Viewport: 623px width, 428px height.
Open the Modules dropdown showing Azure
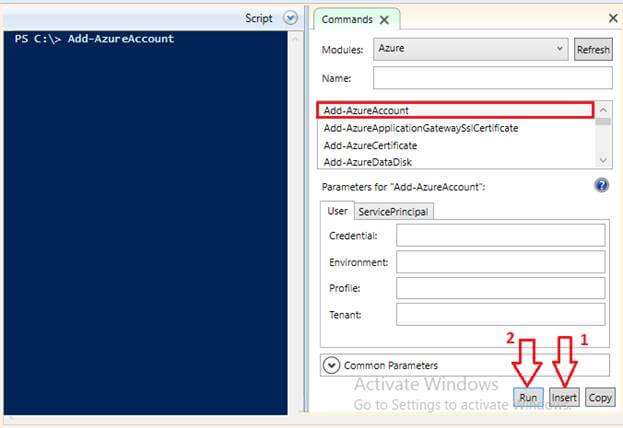click(x=470, y=49)
